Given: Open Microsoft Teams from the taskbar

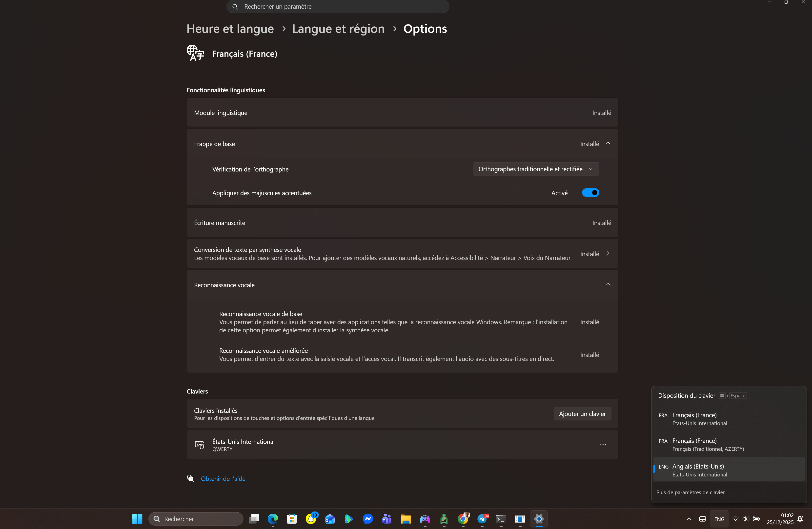Looking at the screenshot, I should (387, 519).
